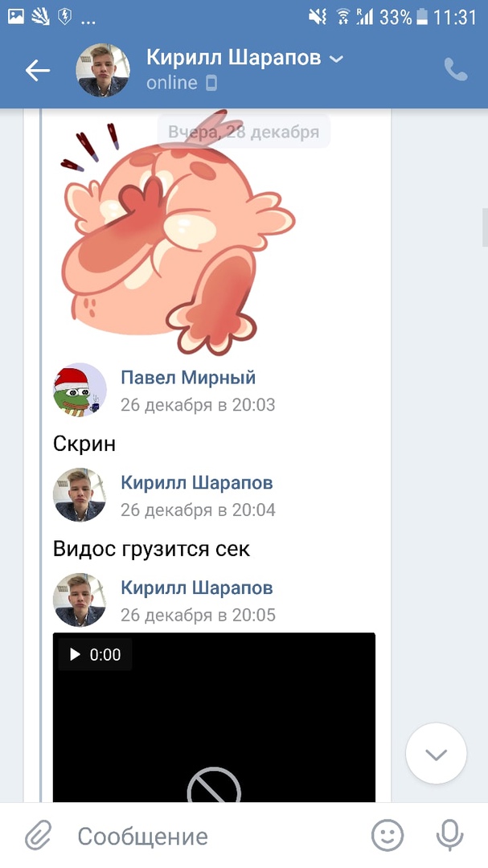This screenshot has width=488, height=868.
Task: Tap Павел Мирный's Pepe frog avatar
Action: point(80,390)
